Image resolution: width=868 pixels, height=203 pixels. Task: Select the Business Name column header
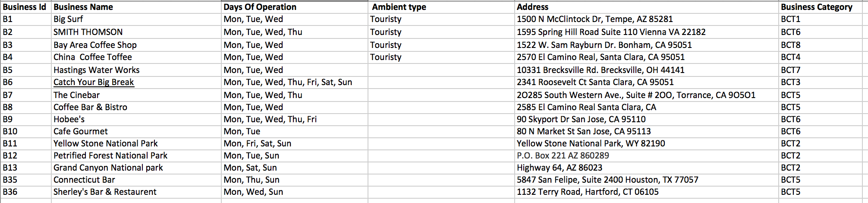click(x=136, y=7)
